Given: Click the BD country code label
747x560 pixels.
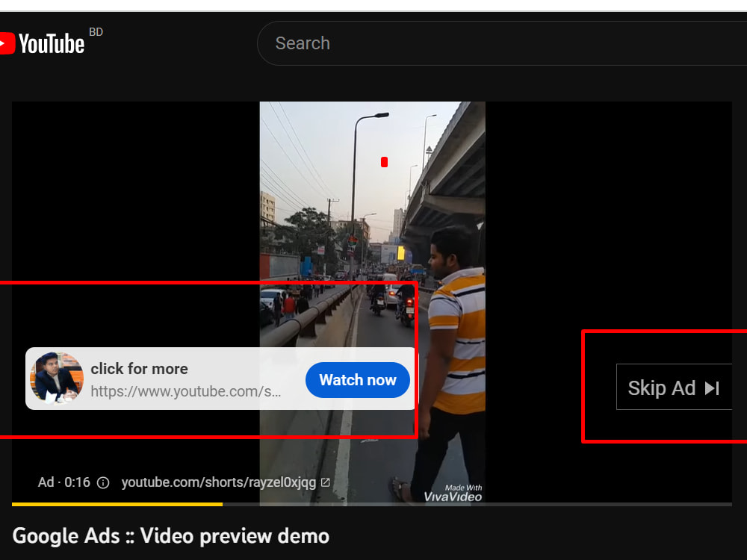Looking at the screenshot, I should [96, 32].
